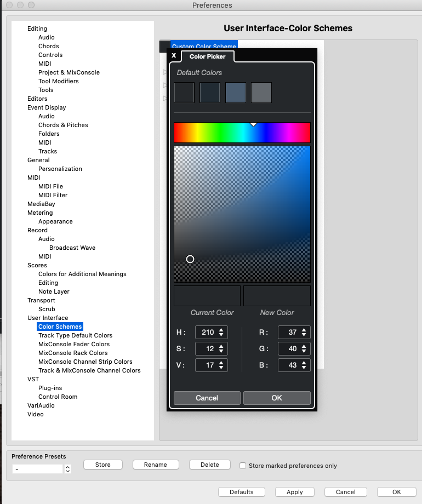Viewport: 422px width, 504px height.
Task: Pick the third slate blue default swatch
Action: [236, 93]
